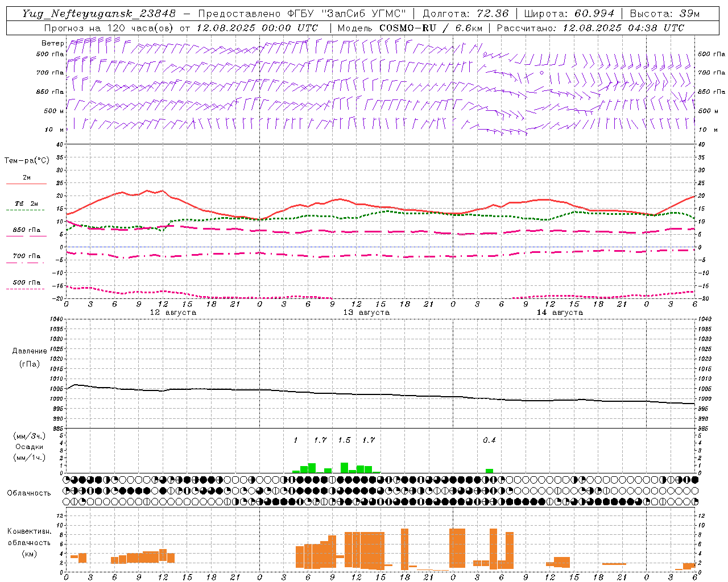Click the Облачность cloud cover label
Image resolution: width=728 pixels, height=582 pixels.
coord(29,493)
